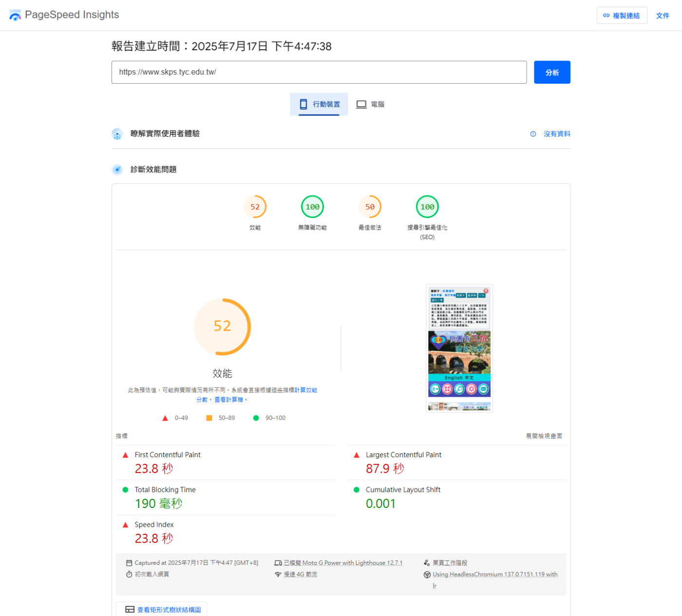Screen dimensions: 682x616
Task: Click the info icon beside 沒有資料
Action: click(x=533, y=134)
